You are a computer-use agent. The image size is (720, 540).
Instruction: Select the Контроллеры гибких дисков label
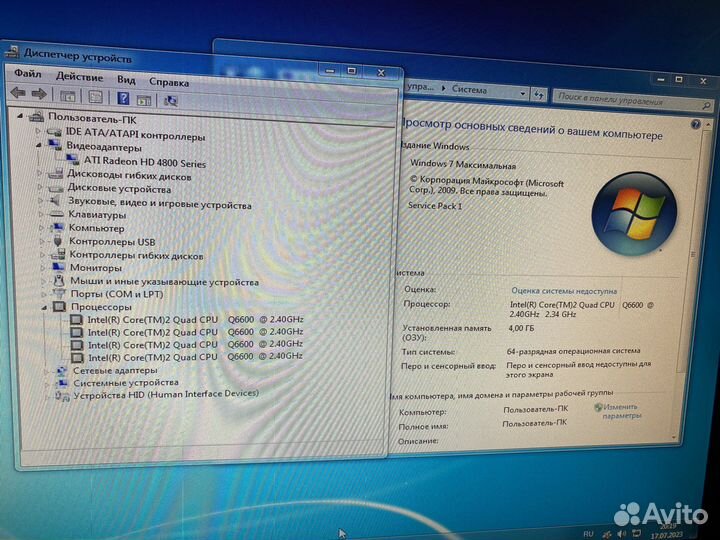(x=136, y=256)
